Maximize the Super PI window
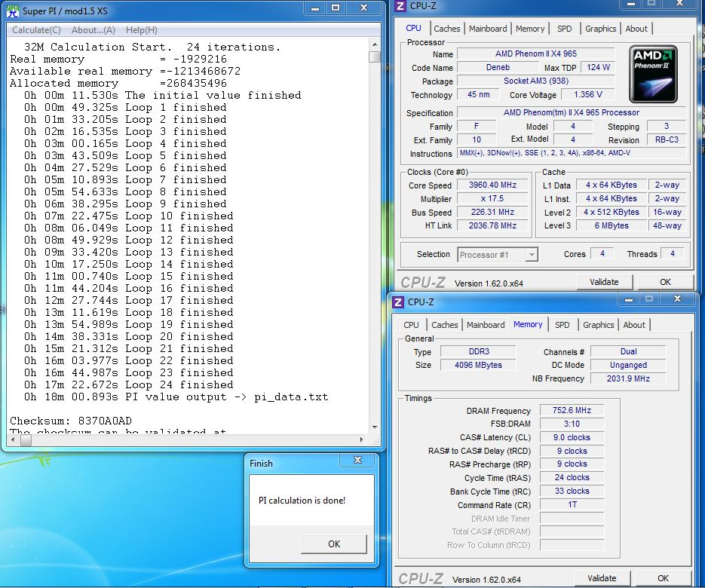 pos(336,8)
